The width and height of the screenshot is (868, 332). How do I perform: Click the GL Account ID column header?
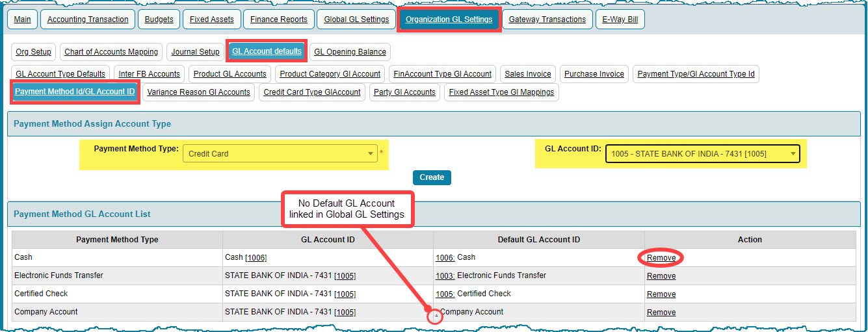pyautogui.click(x=328, y=240)
